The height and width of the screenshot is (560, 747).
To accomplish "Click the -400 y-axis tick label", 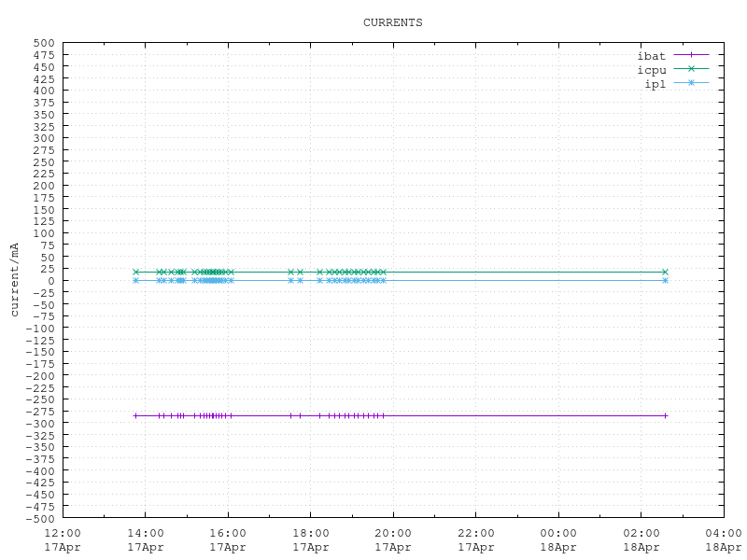I will tap(40, 471).
